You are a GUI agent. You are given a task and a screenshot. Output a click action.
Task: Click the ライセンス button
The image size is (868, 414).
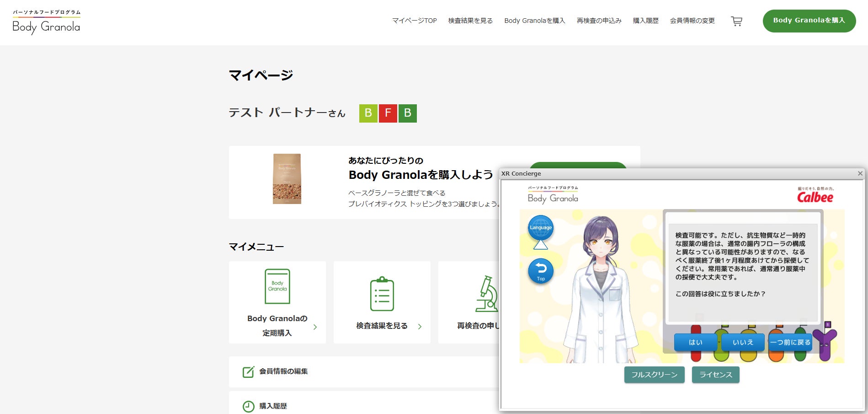[716, 375]
